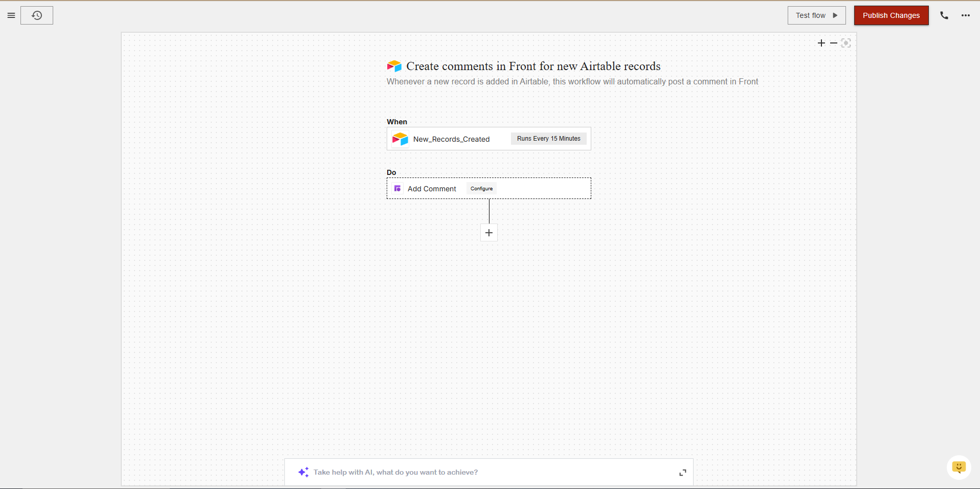The width and height of the screenshot is (980, 489).
Task: Click the When label
Action: point(397,122)
